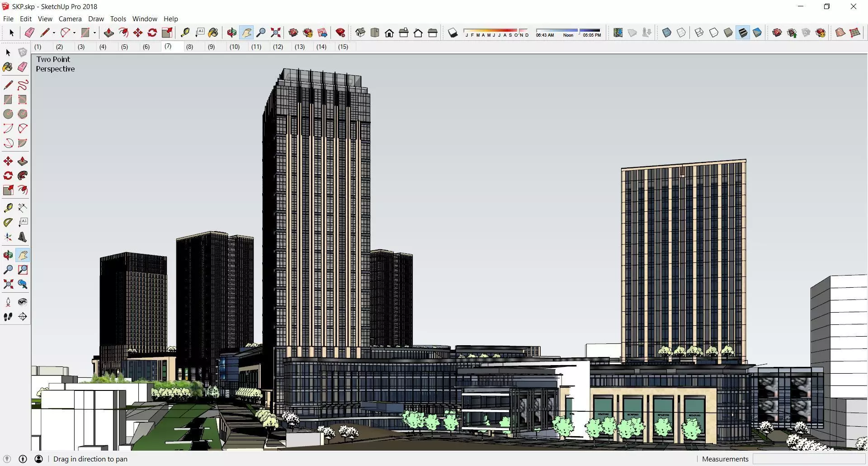Switch to scene tab (4)
Viewport: 868px width, 466px height.
[x=103, y=47]
